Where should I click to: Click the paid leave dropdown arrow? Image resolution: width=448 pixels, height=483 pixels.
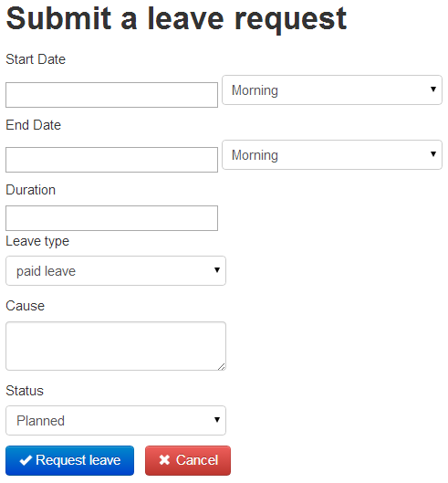(x=217, y=270)
